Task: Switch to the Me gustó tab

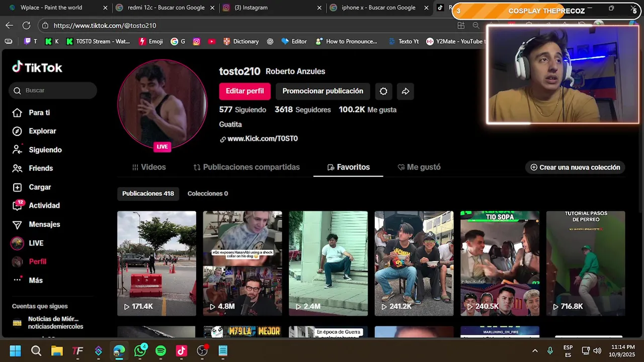Action: click(x=419, y=167)
